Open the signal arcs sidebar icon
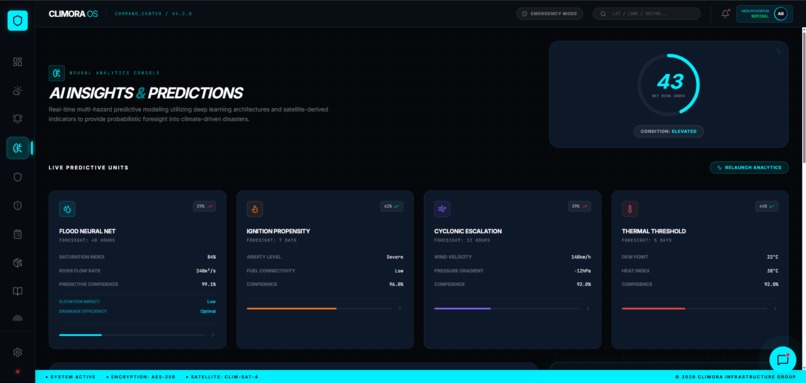806x383 pixels. [17, 318]
